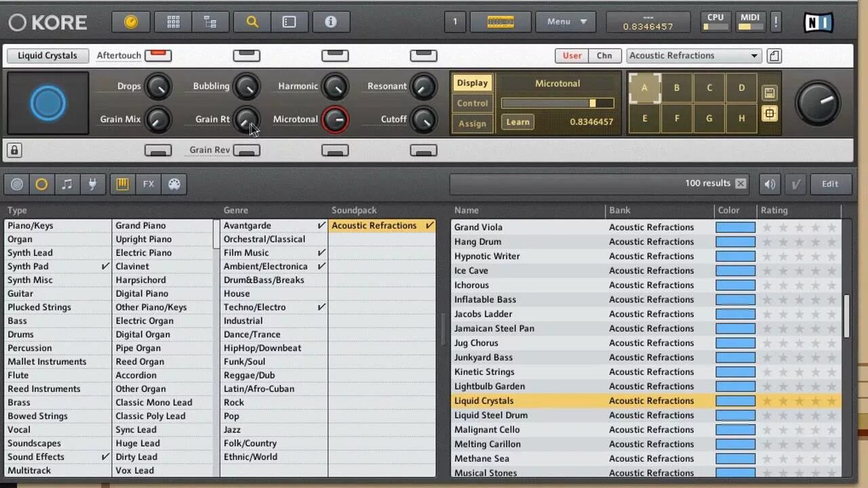Viewport: 868px width, 488px height.
Task: Click the blue circle sound display
Action: [x=47, y=103]
